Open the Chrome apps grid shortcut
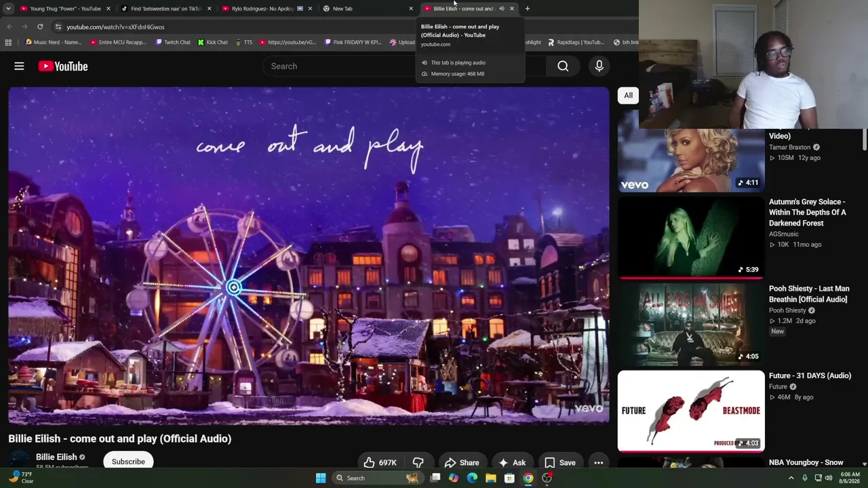The width and height of the screenshot is (868, 488). [x=8, y=43]
